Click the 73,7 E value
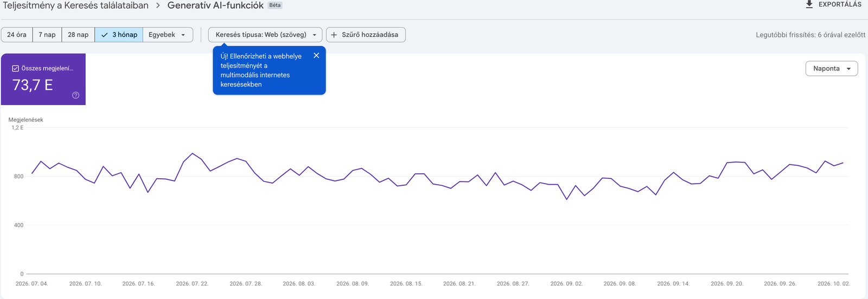The width and height of the screenshot is (868, 299). pyautogui.click(x=33, y=85)
